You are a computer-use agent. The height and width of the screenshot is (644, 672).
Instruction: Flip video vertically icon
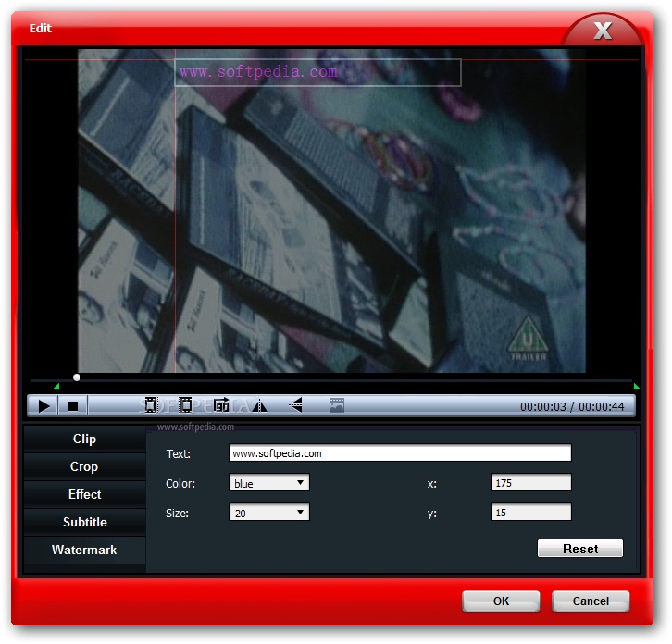(x=295, y=405)
